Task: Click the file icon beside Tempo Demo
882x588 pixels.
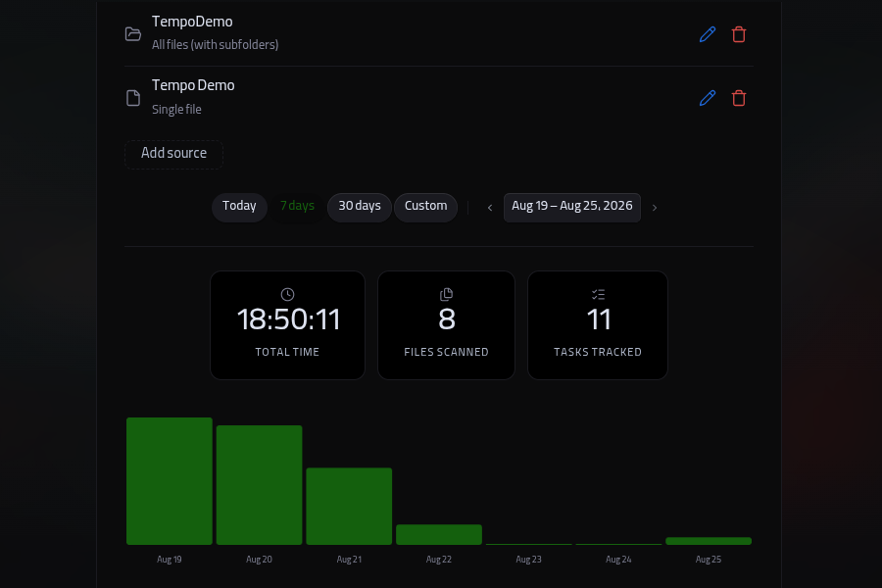Action: point(132,98)
